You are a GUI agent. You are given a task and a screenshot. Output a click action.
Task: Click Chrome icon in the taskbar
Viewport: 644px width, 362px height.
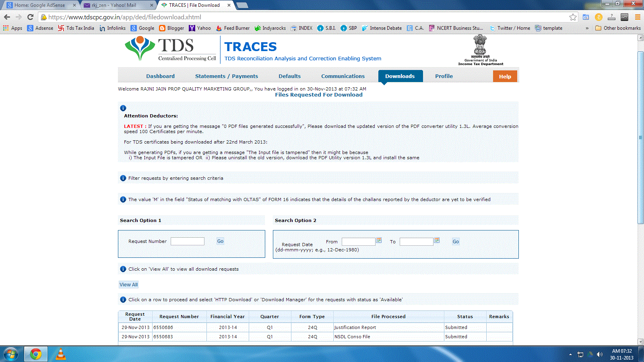tap(35, 354)
